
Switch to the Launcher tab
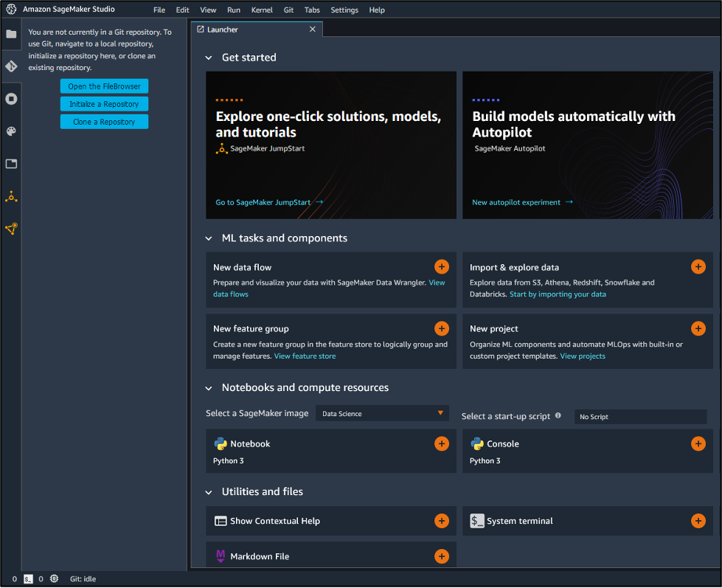coord(221,30)
